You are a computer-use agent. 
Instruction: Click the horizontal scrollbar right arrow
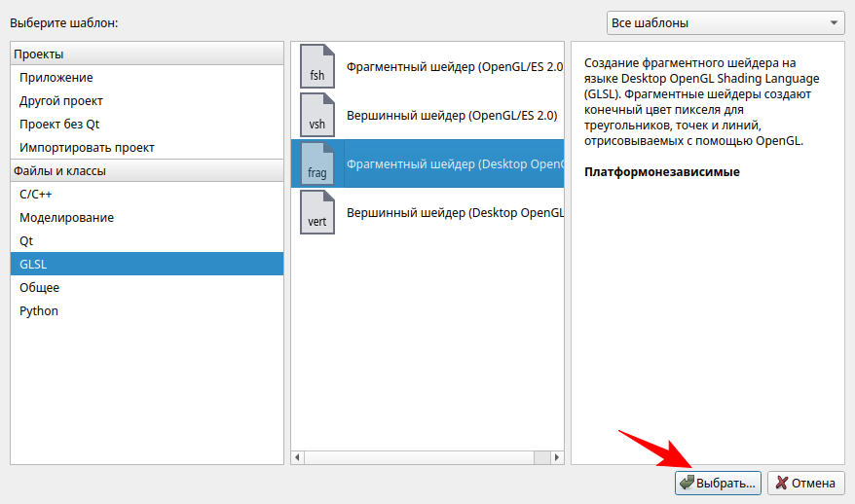(557, 456)
